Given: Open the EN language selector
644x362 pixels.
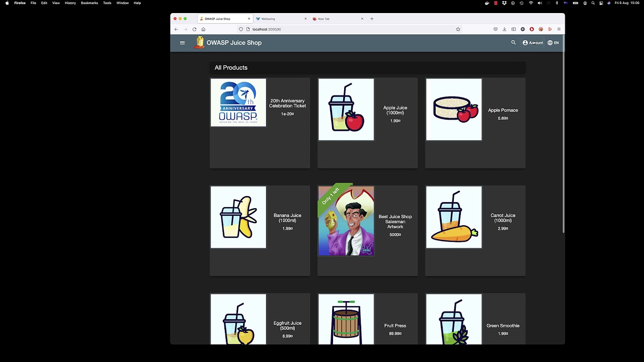Looking at the screenshot, I should click(553, 43).
